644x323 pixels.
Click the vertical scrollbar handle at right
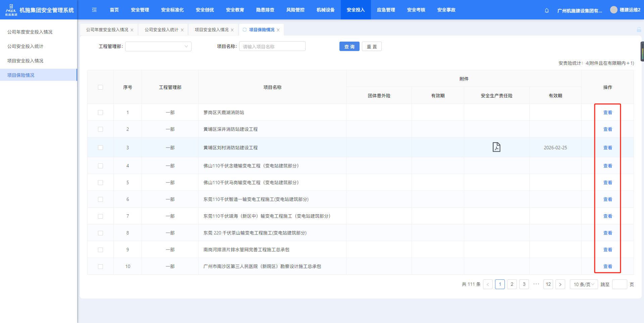point(642,52)
